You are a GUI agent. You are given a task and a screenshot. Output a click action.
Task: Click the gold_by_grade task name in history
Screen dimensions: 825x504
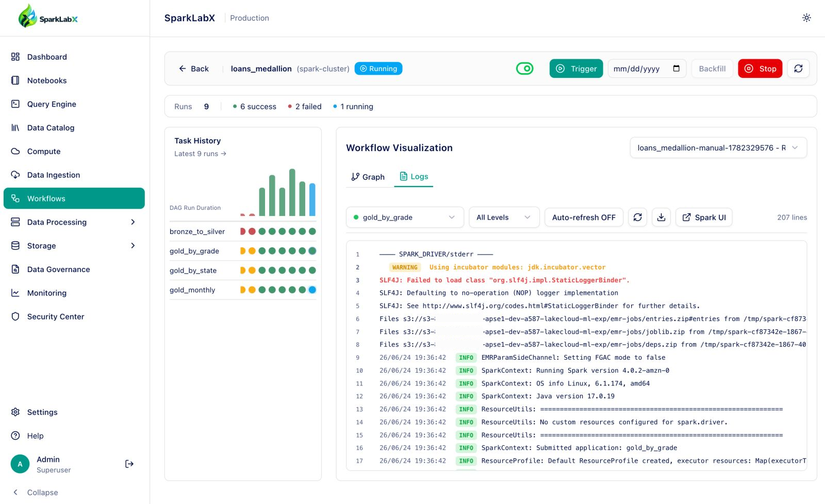pyautogui.click(x=194, y=251)
